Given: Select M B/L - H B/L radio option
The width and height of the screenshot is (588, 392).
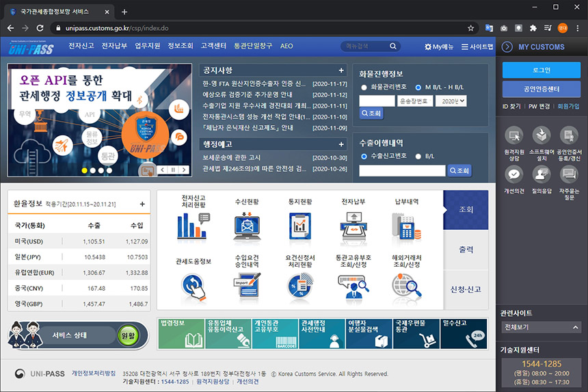Looking at the screenshot, I should tap(418, 88).
